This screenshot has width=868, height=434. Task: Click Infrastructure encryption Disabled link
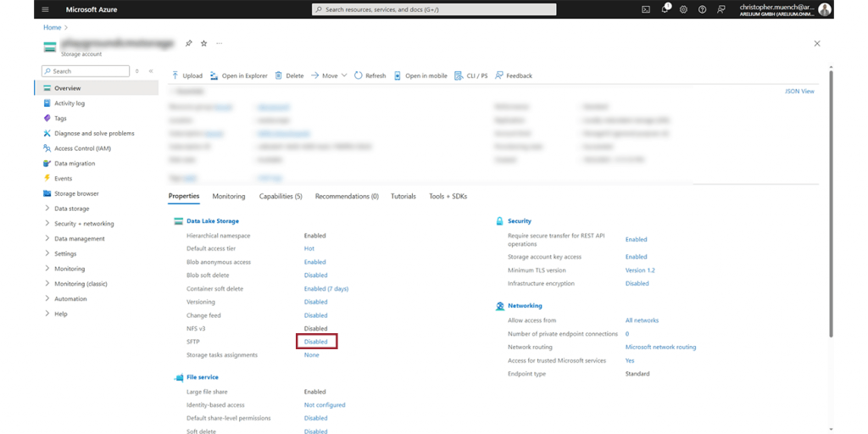[x=637, y=283]
